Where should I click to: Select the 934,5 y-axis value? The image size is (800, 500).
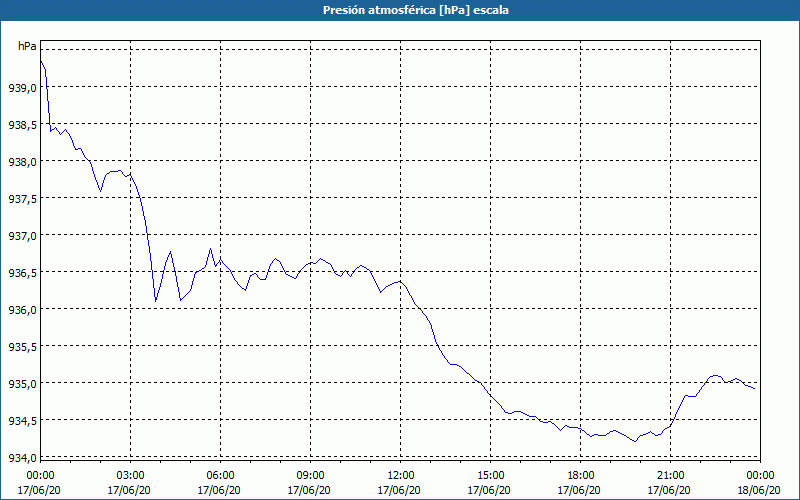tap(22, 420)
